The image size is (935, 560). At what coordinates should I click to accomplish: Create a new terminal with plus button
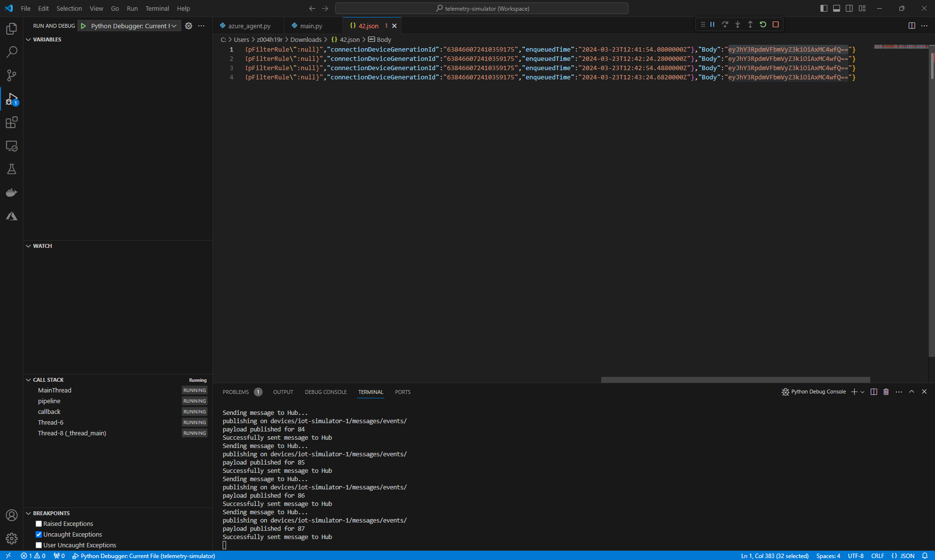coord(854,392)
